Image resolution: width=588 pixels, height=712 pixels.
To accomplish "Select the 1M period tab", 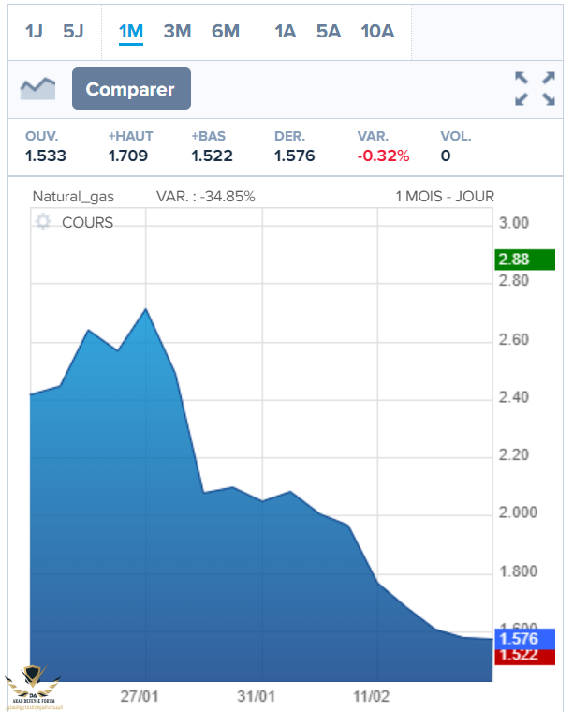I will [131, 31].
